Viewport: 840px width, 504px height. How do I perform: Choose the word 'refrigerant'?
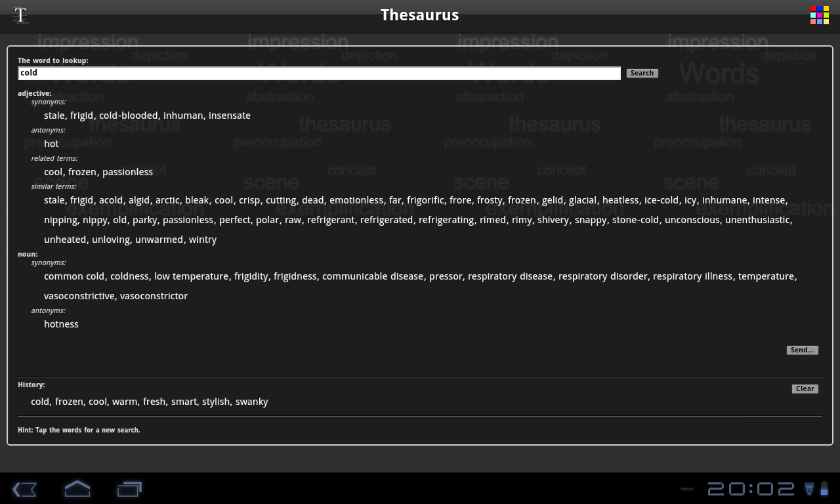(331, 220)
